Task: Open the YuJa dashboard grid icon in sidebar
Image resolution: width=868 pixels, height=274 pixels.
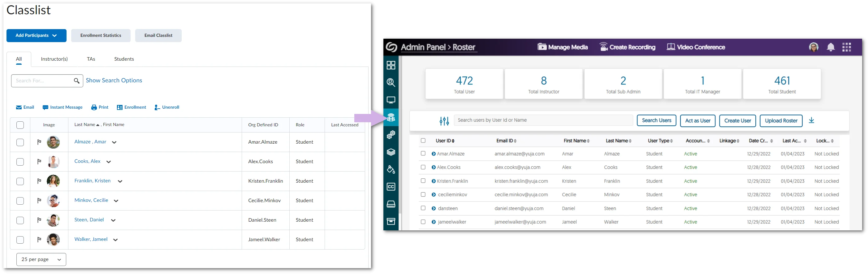Action: tap(391, 65)
